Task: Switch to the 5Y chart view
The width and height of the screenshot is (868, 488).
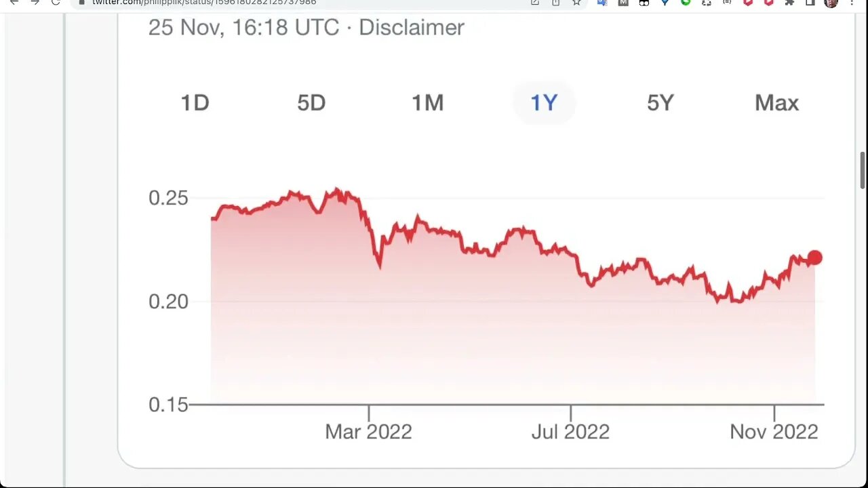Action: [660, 103]
